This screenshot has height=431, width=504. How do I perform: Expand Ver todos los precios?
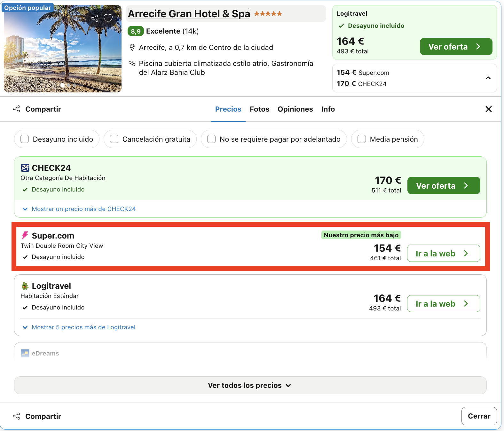pos(250,385)
